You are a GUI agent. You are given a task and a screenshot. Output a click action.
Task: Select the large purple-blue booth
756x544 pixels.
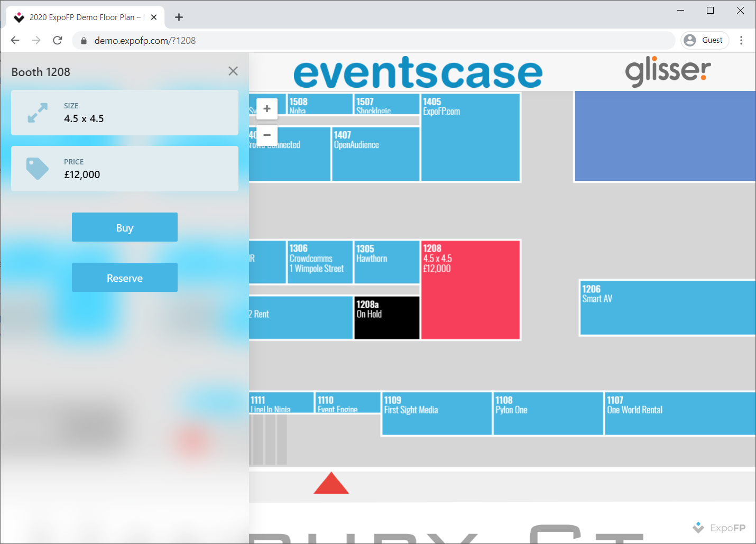tap(665, 136)
